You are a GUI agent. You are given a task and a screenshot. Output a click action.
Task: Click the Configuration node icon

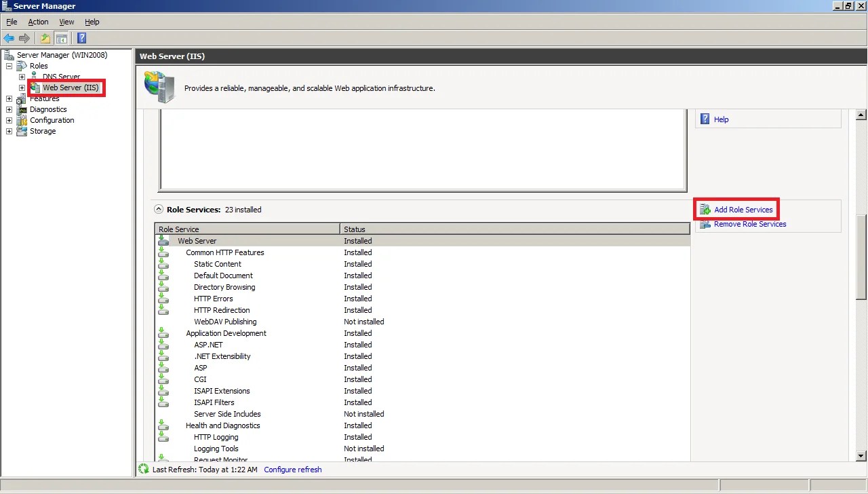22,120
